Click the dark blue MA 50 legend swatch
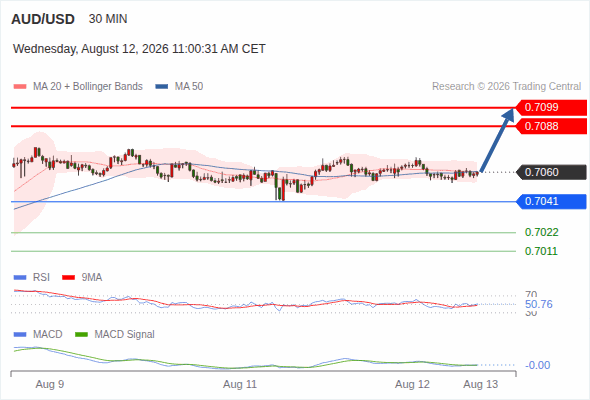Image resolution: width=590 pixels, height=400 pixels. (162, 87)
